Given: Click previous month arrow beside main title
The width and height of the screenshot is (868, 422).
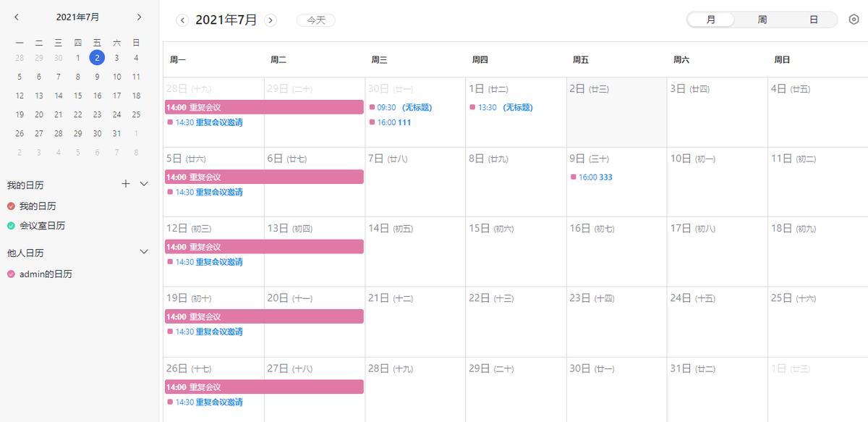Looking at the screenshot, I should pos(183,20).
